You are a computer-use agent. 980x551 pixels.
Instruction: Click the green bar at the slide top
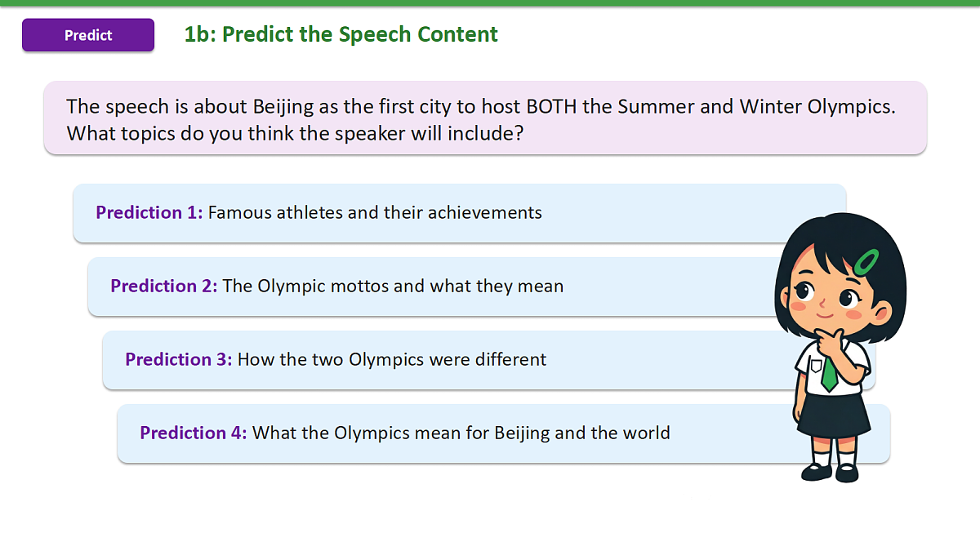click(490, 2)
